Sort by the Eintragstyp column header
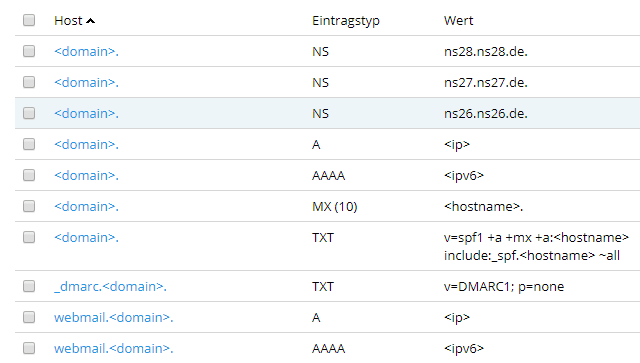This screenshot has width=640, height=363. click(346, 21)
